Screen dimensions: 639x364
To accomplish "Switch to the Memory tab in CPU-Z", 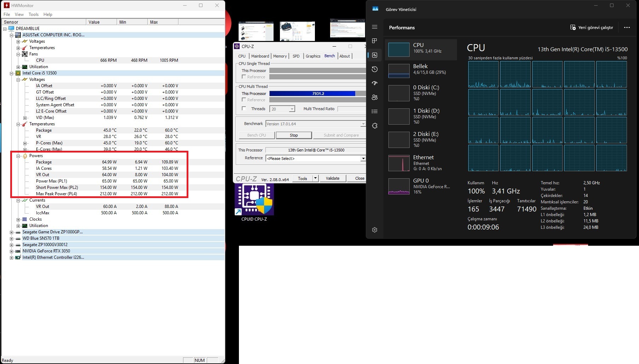I will tap(280, 56).
